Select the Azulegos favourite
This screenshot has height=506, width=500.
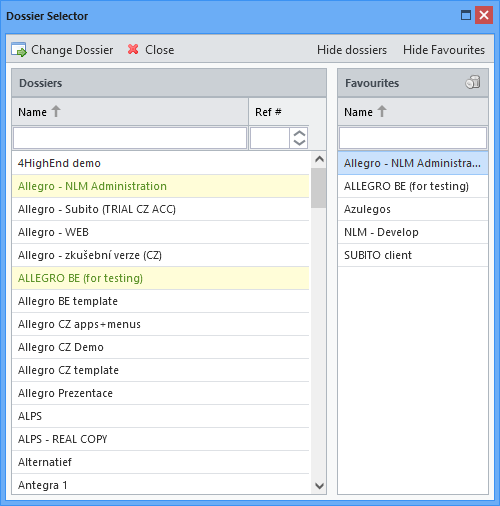click(413, 209)
